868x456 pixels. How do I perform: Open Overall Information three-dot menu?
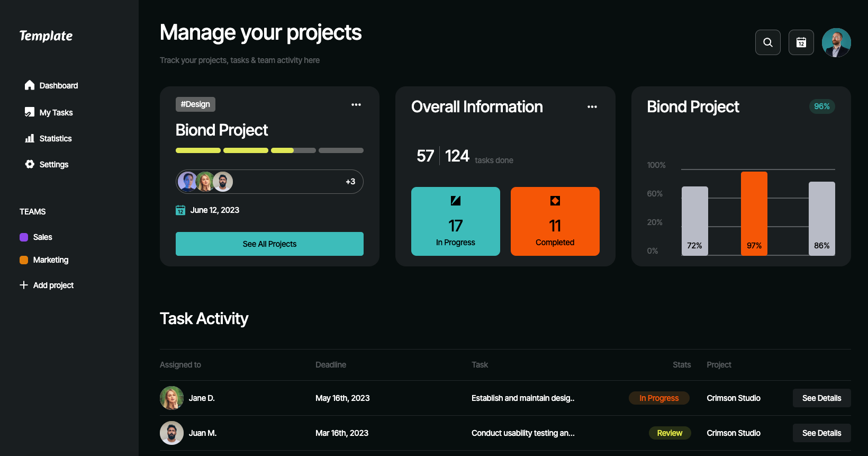(592, 106)
